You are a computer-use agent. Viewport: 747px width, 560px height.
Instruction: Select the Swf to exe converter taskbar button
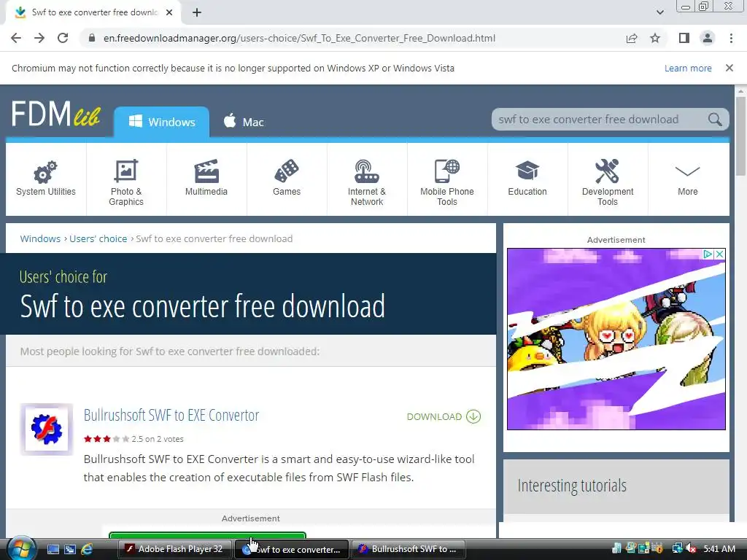coord(291,549)
